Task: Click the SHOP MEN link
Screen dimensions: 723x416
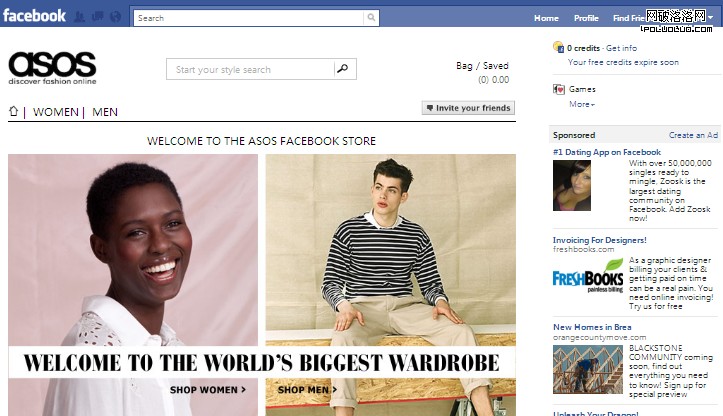Action: [307, 390]
